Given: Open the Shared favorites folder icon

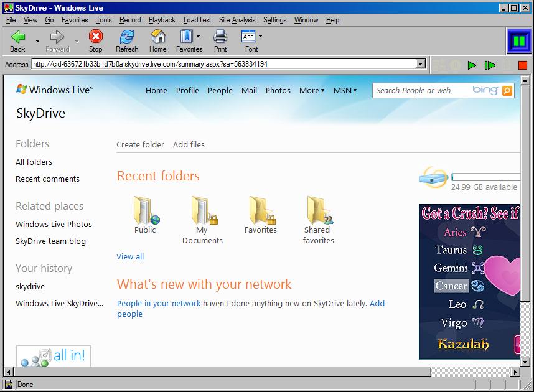Looking at the screenshot, I should [320, 210].
